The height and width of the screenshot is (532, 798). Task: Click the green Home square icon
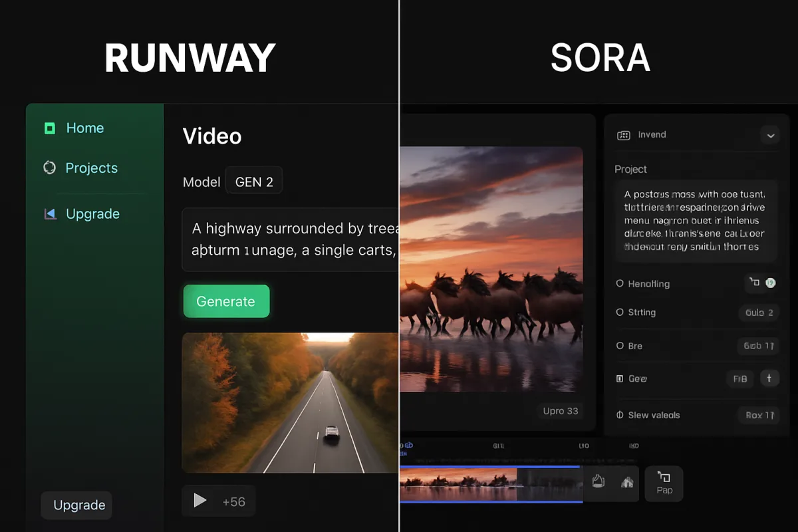click(50, 128)
